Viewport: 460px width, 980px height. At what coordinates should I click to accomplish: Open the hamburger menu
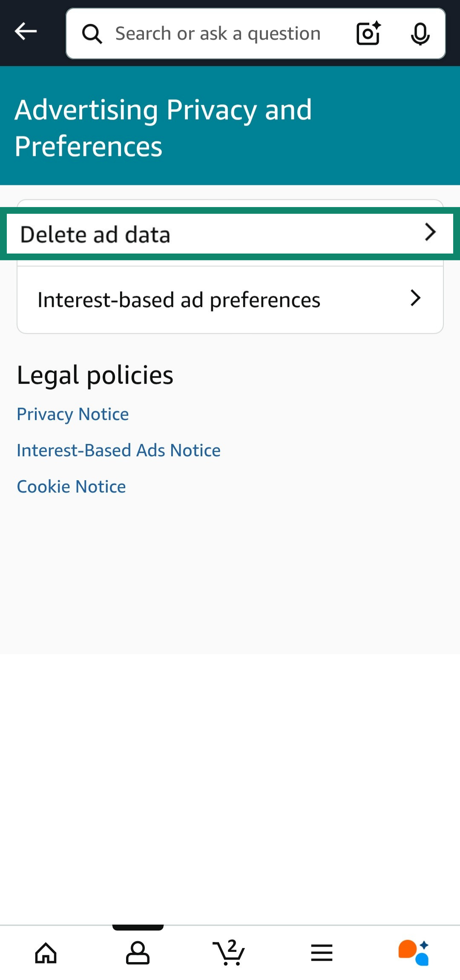coord(322,953)
